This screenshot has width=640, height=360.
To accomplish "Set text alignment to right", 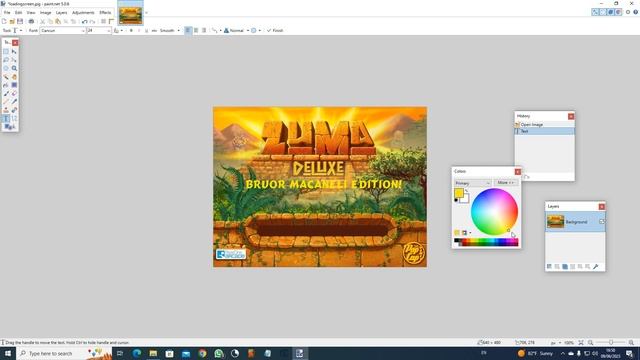I will (x=204, y=31).
